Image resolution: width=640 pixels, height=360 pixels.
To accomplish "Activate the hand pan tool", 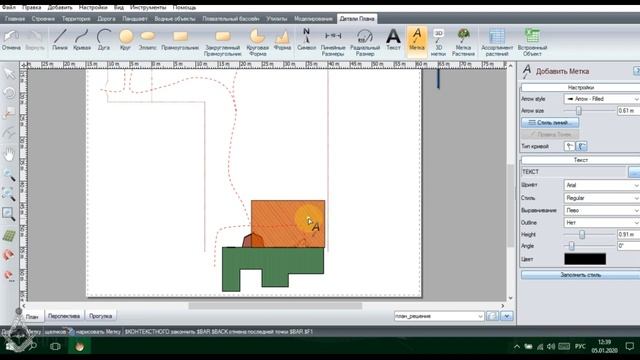I will click(9, 154).
